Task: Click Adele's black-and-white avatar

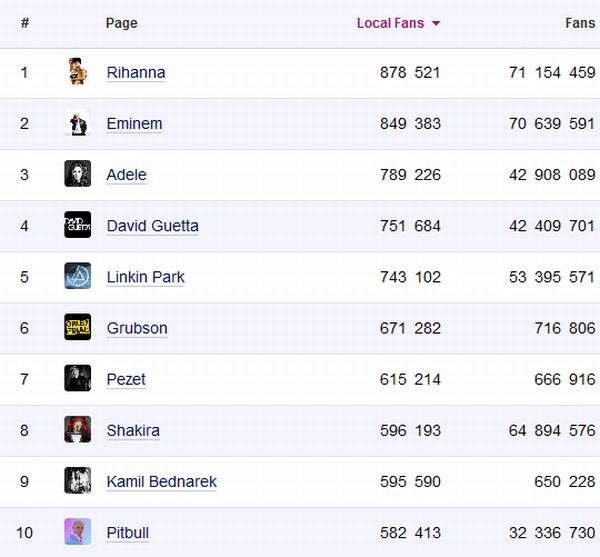Action: [x=78, y=174]
